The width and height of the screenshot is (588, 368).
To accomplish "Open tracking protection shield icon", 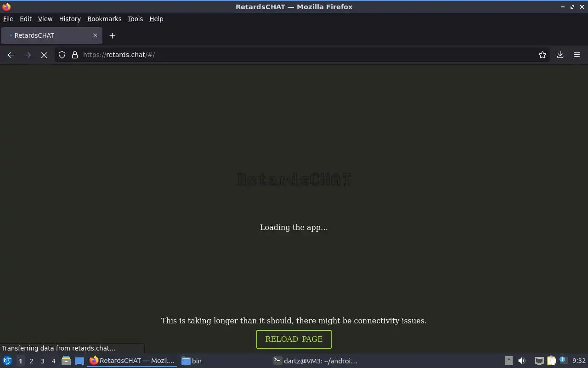I will (62, 55).
